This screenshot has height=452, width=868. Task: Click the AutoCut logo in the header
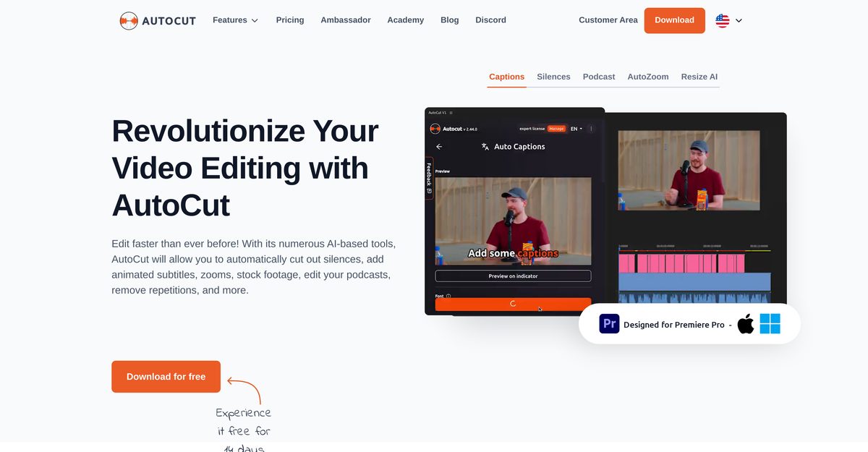158,20
